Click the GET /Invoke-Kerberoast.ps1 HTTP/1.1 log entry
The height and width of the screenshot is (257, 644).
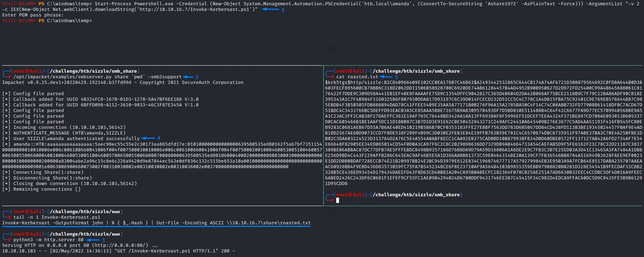(x=119, y=251)
